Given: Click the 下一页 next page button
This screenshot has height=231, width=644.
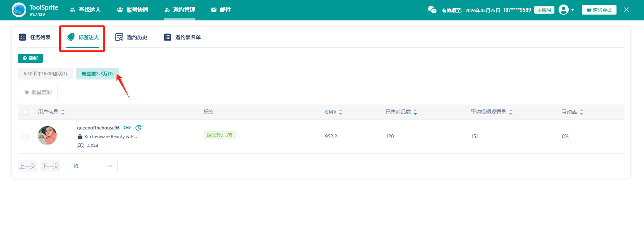Looking at the screenshot, I should [x=50, y=166].
